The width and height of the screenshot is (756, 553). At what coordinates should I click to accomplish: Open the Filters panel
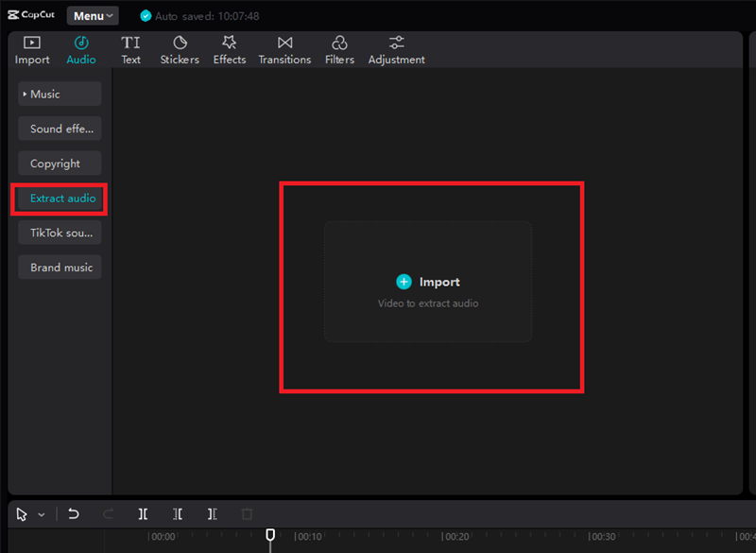[339, 50]
